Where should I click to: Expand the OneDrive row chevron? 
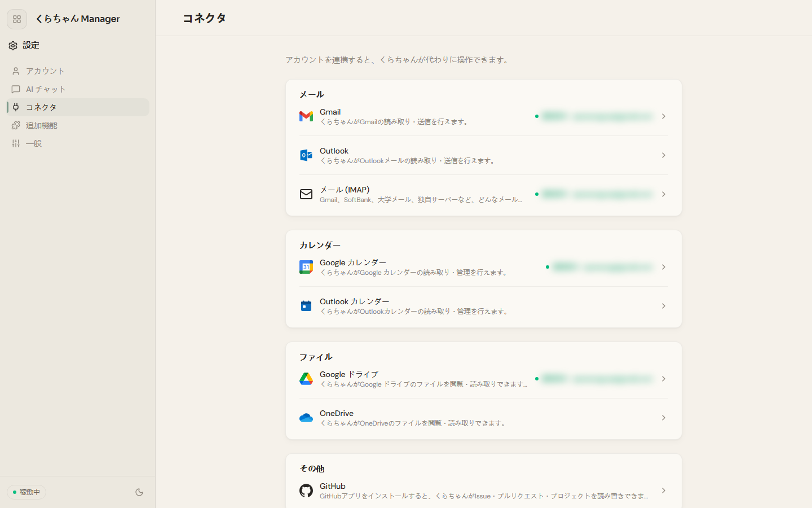(664, 418)
